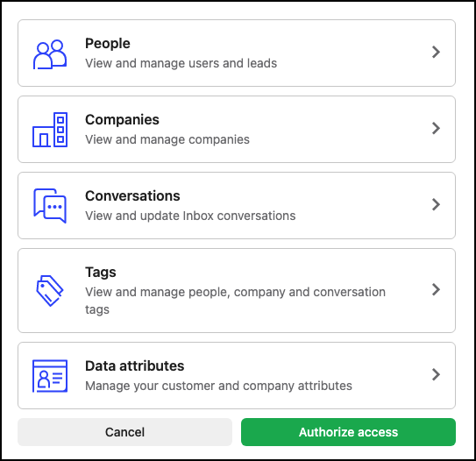The width and height of the screenshot is (476, 461).
Task: Expand the Conversations permission chevron
Action: (436, 204)
